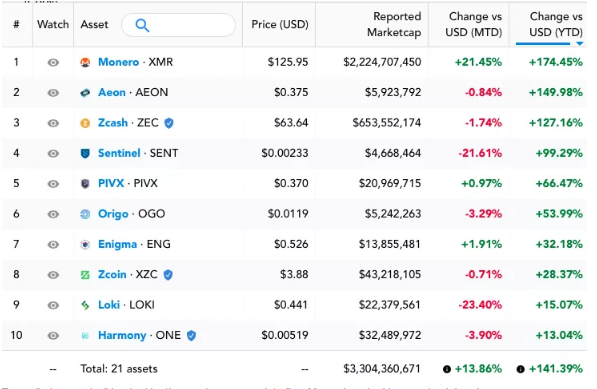This screenshot has height=389, width=597.
Task: Click Origo price $0.0119
Action: (288, 214)
